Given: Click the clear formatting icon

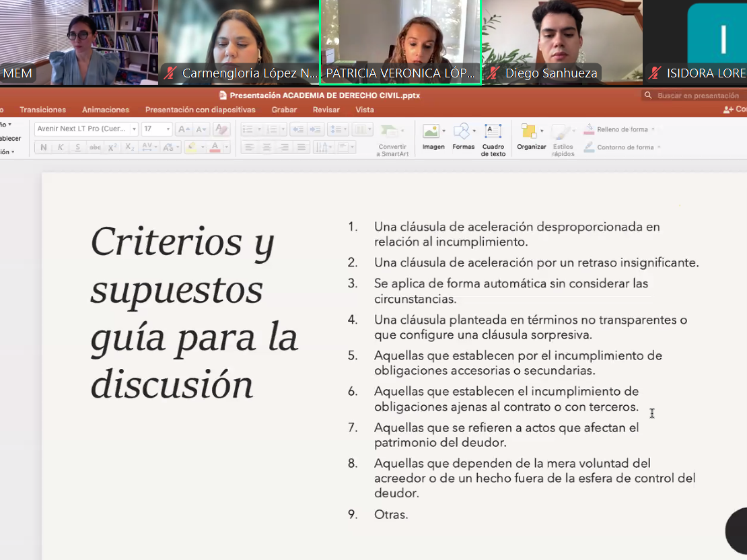Looking at the screenshot, I should click(221, 129).
